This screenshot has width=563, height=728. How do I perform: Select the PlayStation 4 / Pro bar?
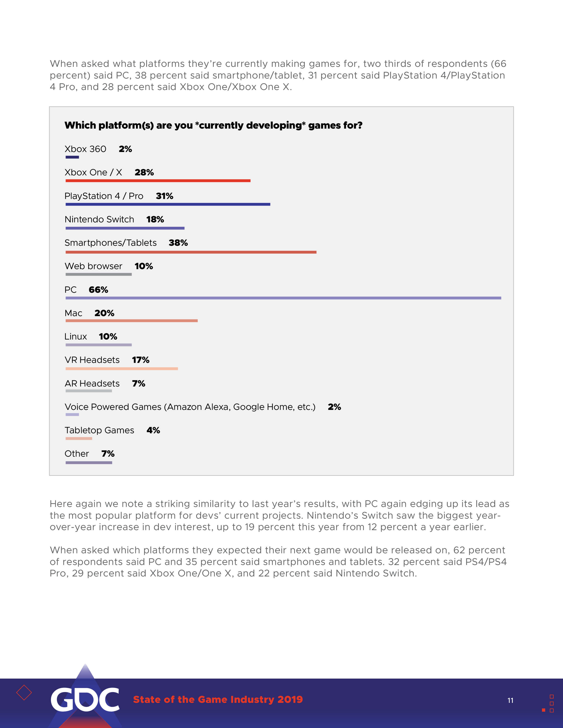coord(168,204)
